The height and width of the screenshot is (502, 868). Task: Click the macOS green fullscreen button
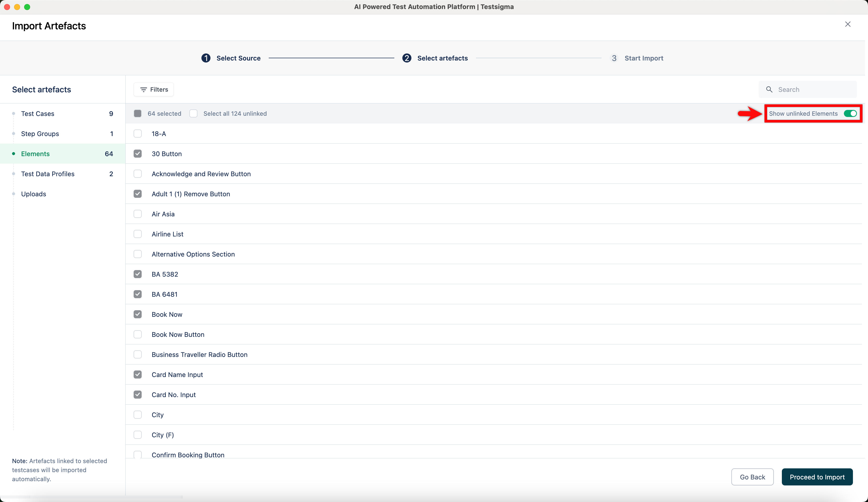click(x=27, y=7)
